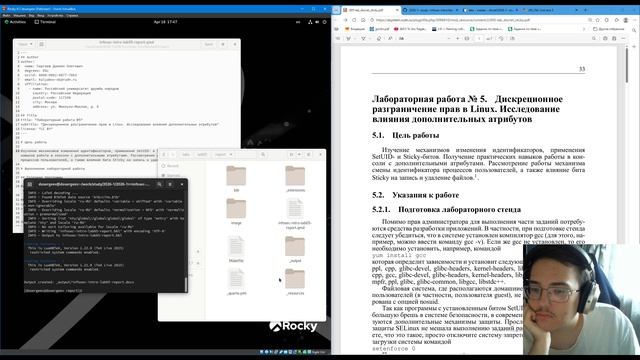
Task: Select the _extensions folder in Files
Action: (295, 178)
